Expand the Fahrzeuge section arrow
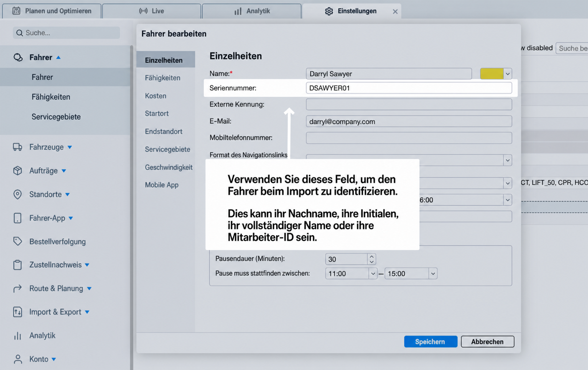This screenshot has width=588, height=370. [70, 147]
